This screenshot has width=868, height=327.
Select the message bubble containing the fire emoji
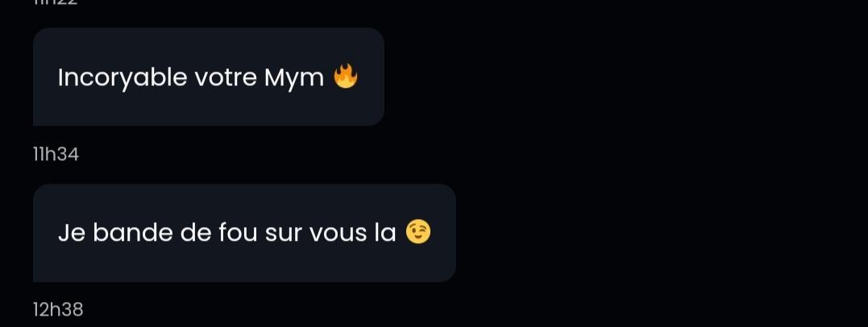click(209, 77)
